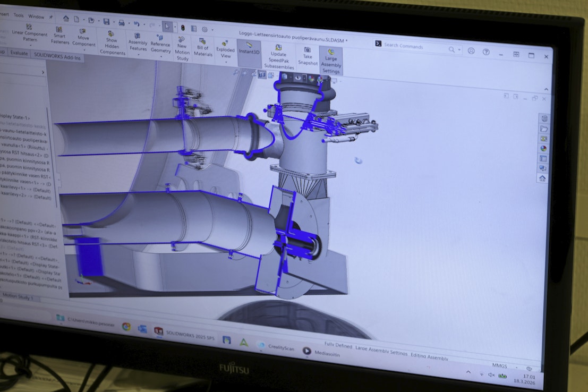Toggle the rebuild traffic light icon
588x392 pixels.
click(x=183, y=27)
